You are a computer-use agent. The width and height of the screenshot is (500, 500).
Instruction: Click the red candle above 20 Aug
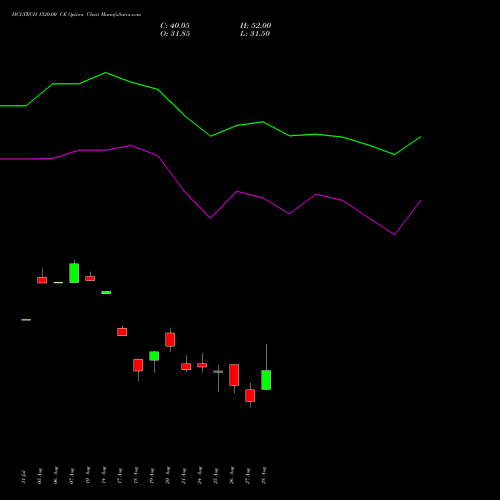point(170,340)
